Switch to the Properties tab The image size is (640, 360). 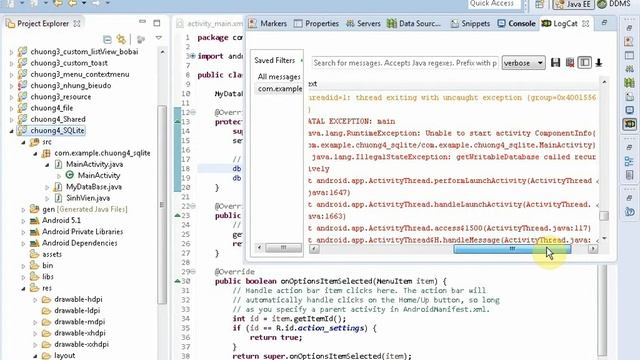317,24
